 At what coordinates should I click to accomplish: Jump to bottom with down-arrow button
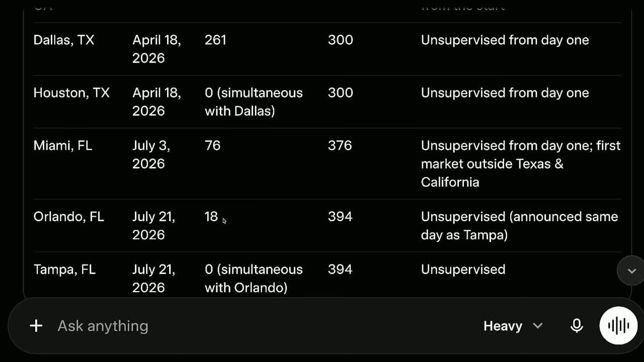pos(631,271)
